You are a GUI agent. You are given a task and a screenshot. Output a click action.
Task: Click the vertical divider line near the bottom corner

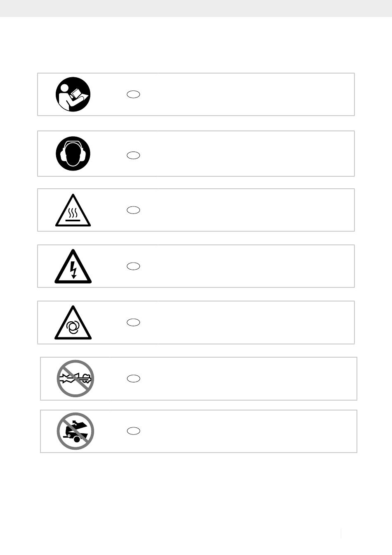click(341, 533)
